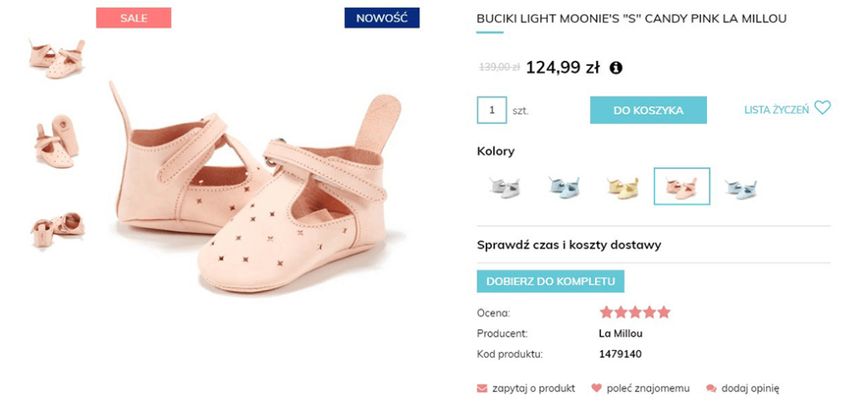Image resolution: width=868 pixels, height=402 pixels.
Task: Add product with 'Do koszyka' button
Action: (648, 109)
